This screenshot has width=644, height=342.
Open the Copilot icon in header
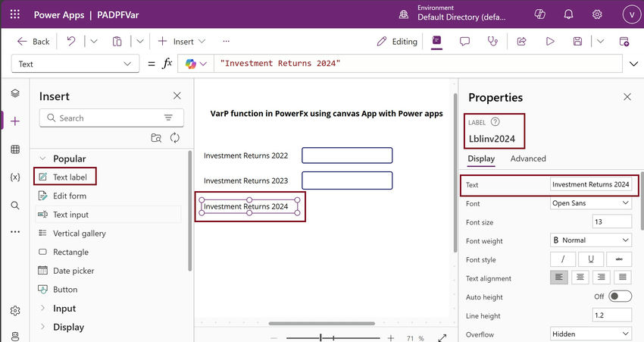[x=539, y=14]
